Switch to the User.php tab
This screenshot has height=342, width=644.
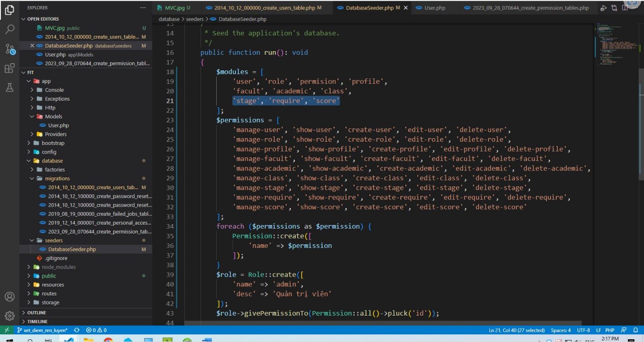[433, 8]
